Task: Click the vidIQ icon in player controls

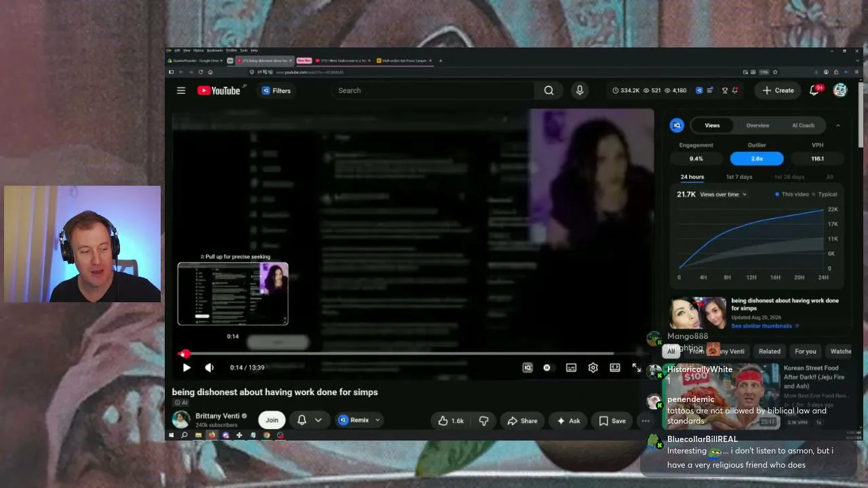Action: coord(528,367)
